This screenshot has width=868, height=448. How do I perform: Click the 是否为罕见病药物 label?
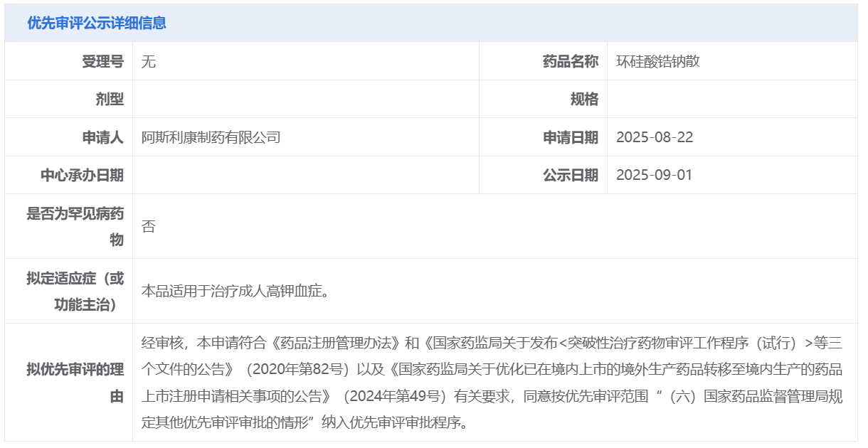(x=75, y=227)
